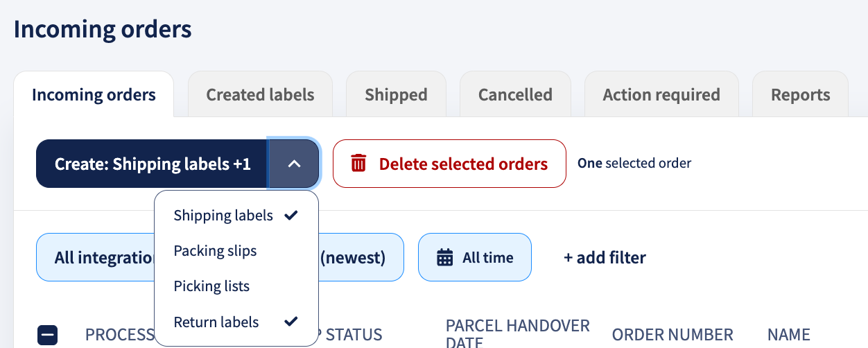Click the + add filter link
This screenshot has width=868, height=348.
point(605,258)
